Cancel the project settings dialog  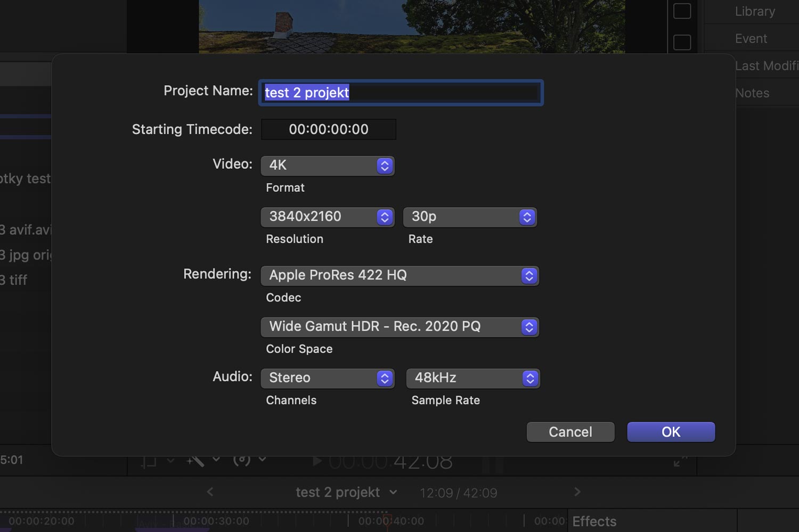(x=570, y=432)
